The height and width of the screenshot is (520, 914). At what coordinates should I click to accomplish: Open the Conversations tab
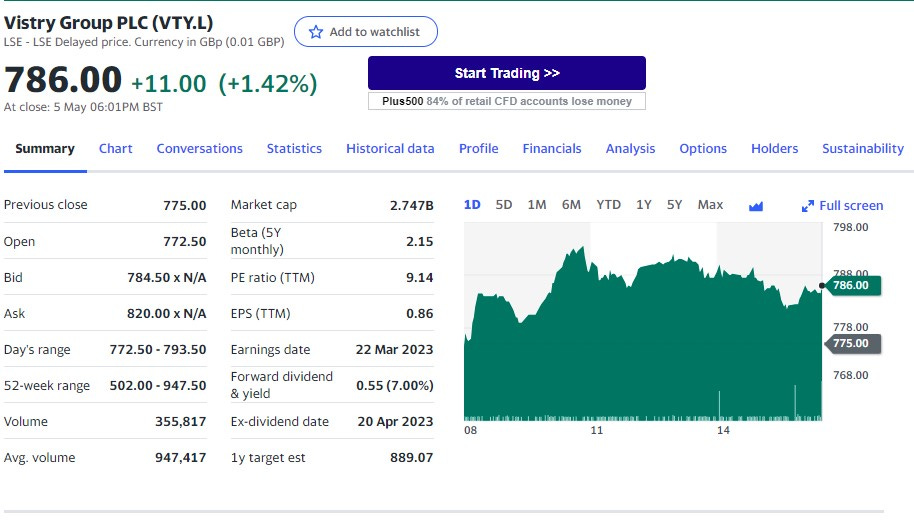click(199, 149)
